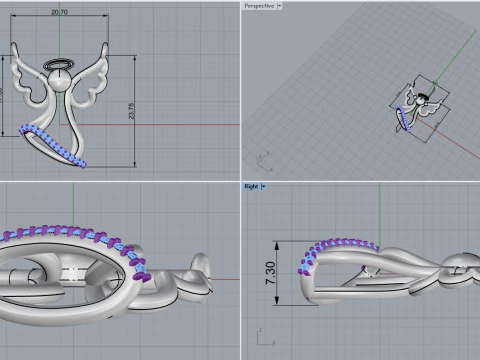Click the axis indicator in Perspective viewport

pyautogui.click(x=264, y=162)
